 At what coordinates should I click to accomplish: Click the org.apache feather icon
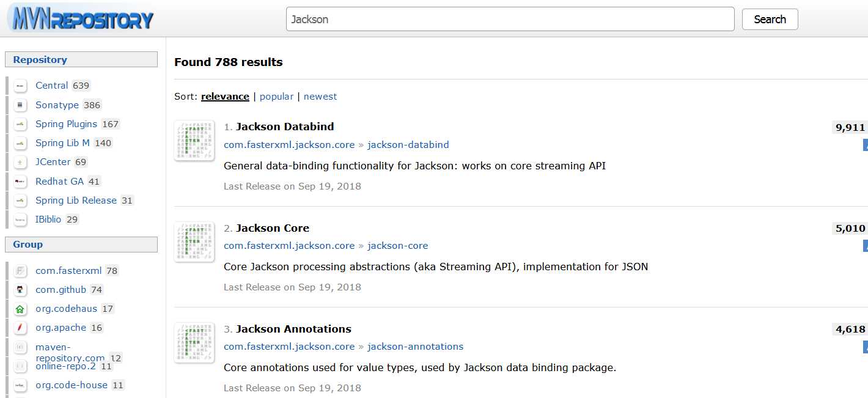click(x=20, y=328)
